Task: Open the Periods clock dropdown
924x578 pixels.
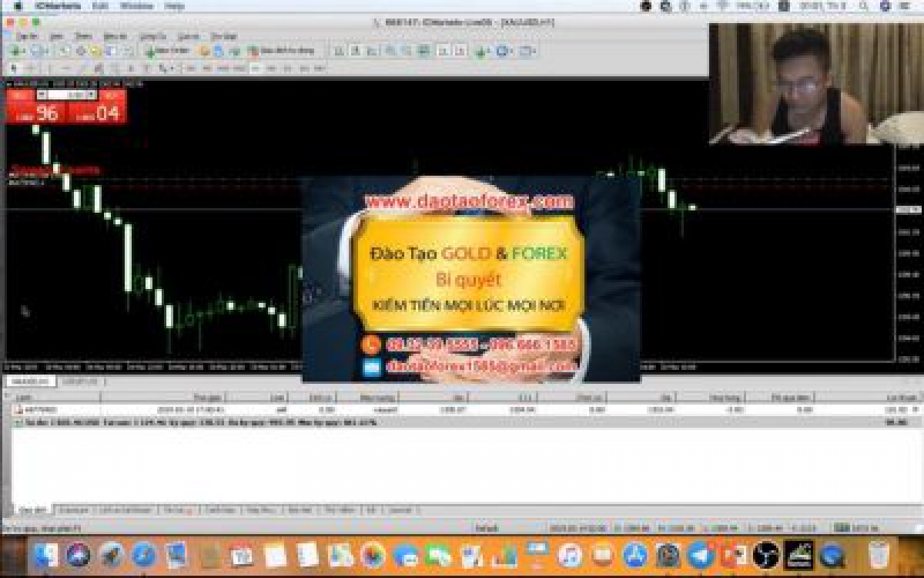Action: 503,52
